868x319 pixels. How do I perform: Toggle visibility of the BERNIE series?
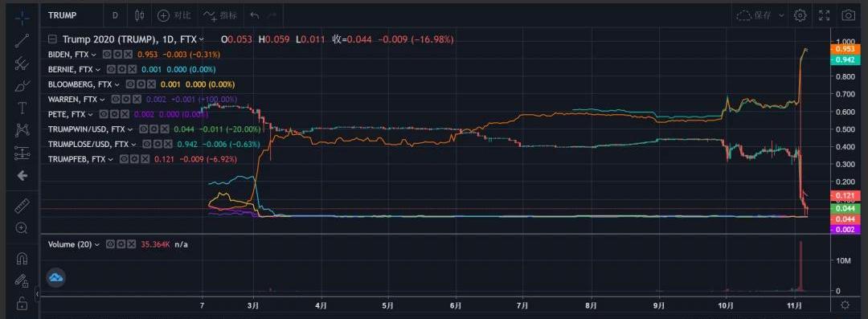click(x=111, y=69)
